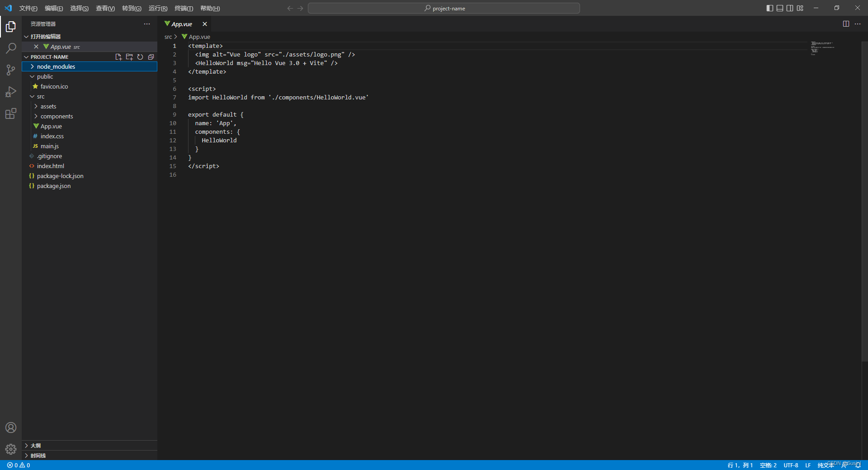Click the project-name command center search
The height and width of the screenshot is (470, 868).
click(x=444, y=8)
